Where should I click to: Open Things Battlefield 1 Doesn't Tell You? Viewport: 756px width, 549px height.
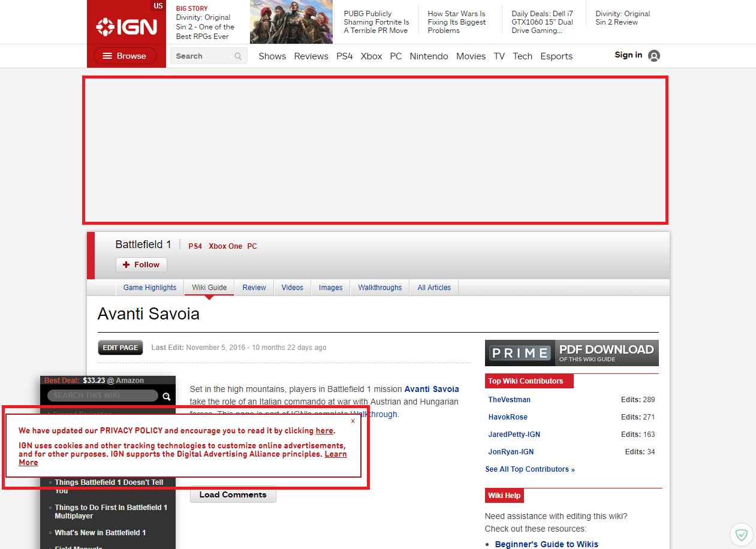(x=109, y=486)
